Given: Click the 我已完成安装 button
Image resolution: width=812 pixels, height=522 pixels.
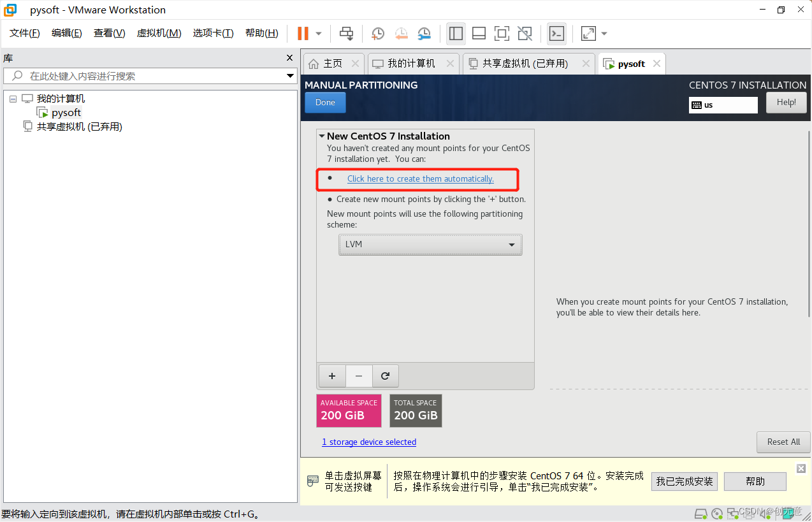Looking at the screenshot, I should point(685,482).
